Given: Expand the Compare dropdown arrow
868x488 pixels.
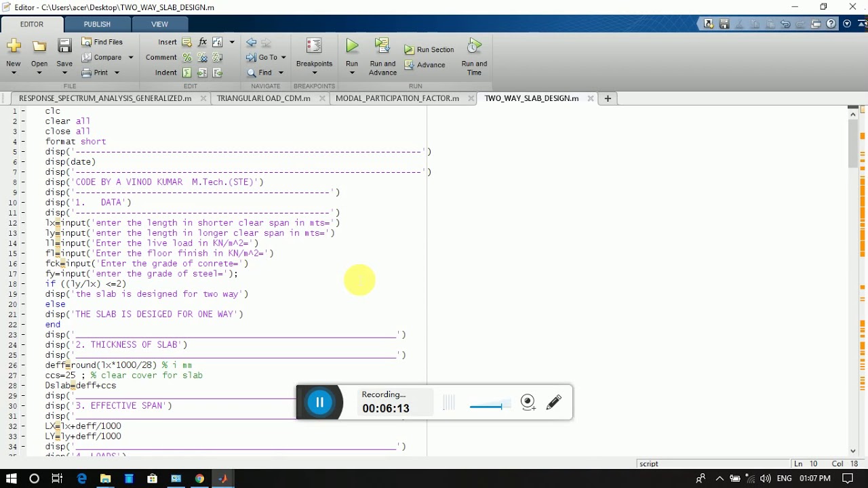Looking at the screenshot, I should point(131,58).
